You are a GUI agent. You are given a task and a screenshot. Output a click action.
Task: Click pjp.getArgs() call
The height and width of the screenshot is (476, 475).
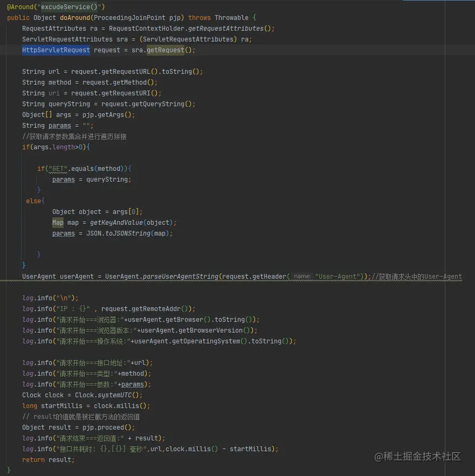107,115
